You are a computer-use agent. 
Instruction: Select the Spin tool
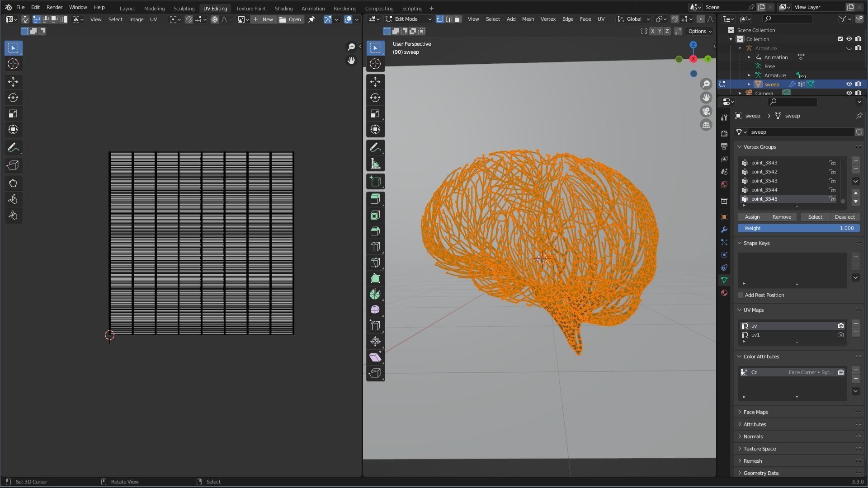click(x=375, y=294)
